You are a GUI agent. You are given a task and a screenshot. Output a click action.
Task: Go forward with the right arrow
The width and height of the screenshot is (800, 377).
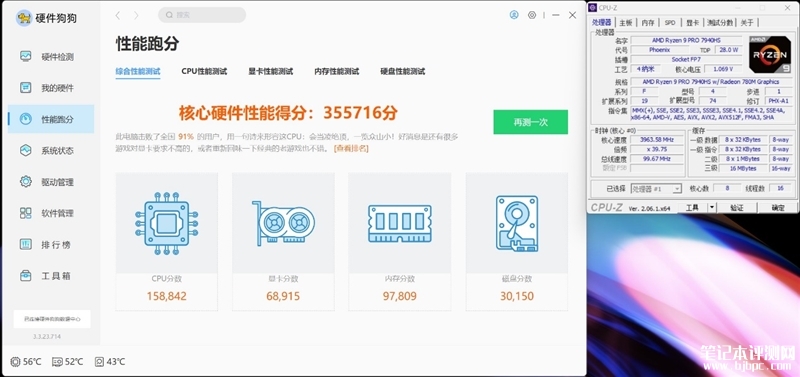click(136, 15)
